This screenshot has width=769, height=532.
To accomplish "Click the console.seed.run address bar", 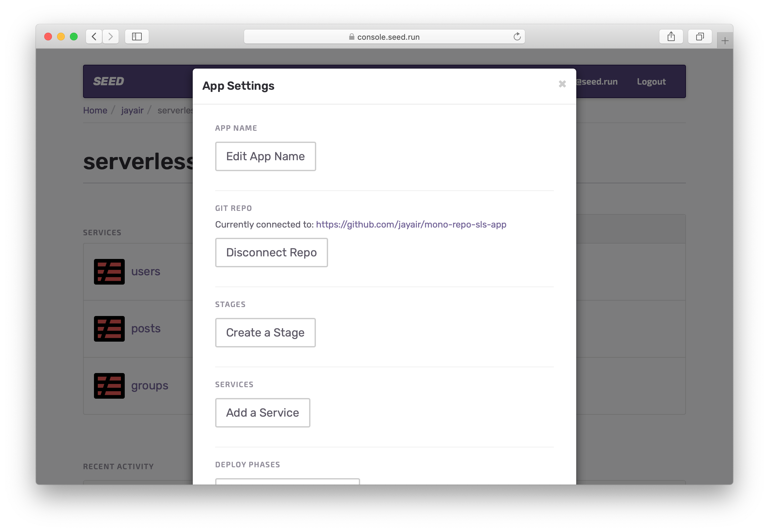I will point(384,37).
